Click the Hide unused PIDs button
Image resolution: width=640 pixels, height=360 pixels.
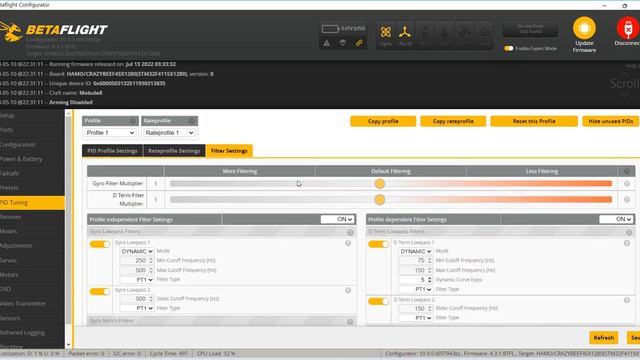coord(611,121)
